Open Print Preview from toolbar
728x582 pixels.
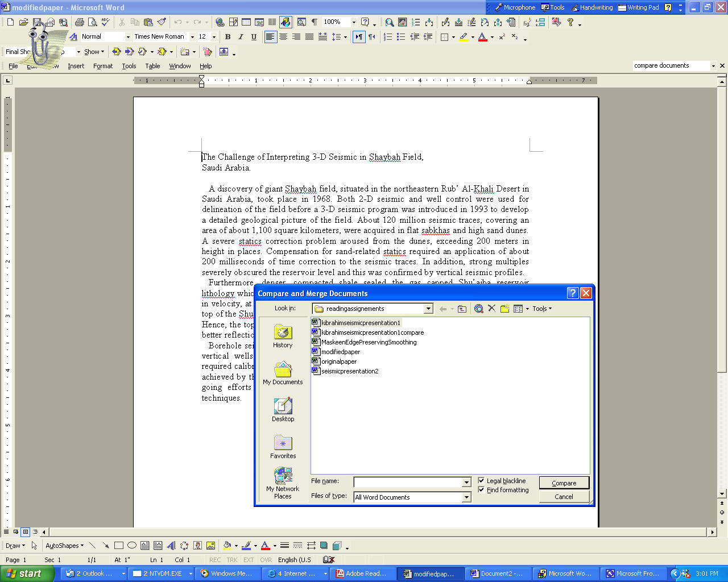(x=92, y=22)
